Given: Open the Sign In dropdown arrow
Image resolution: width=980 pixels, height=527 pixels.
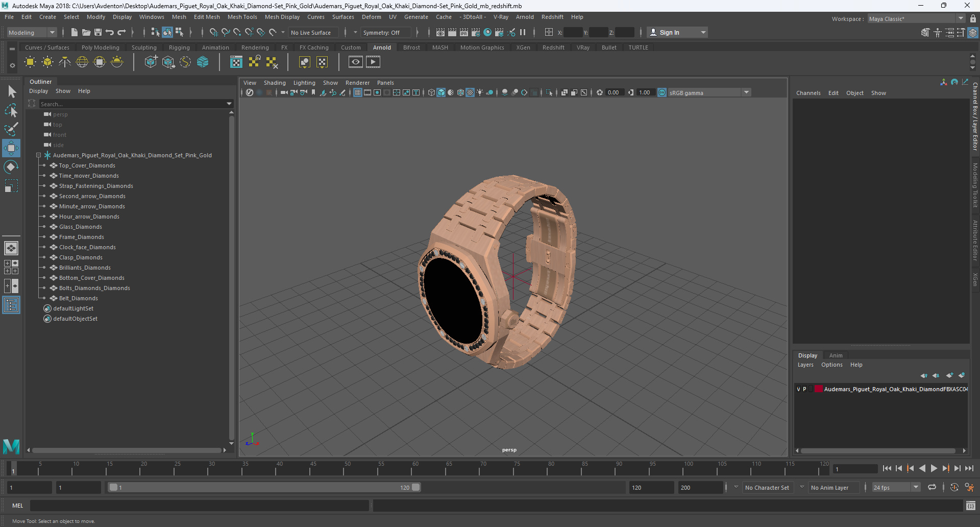Looking at the screenshot, I should tap(703, 32).
